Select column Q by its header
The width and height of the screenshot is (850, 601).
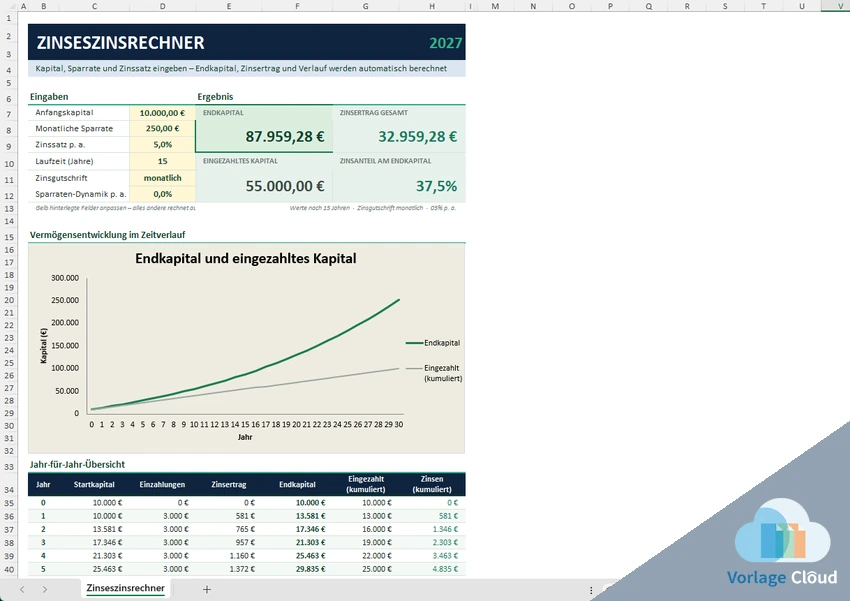coord(648,7)
